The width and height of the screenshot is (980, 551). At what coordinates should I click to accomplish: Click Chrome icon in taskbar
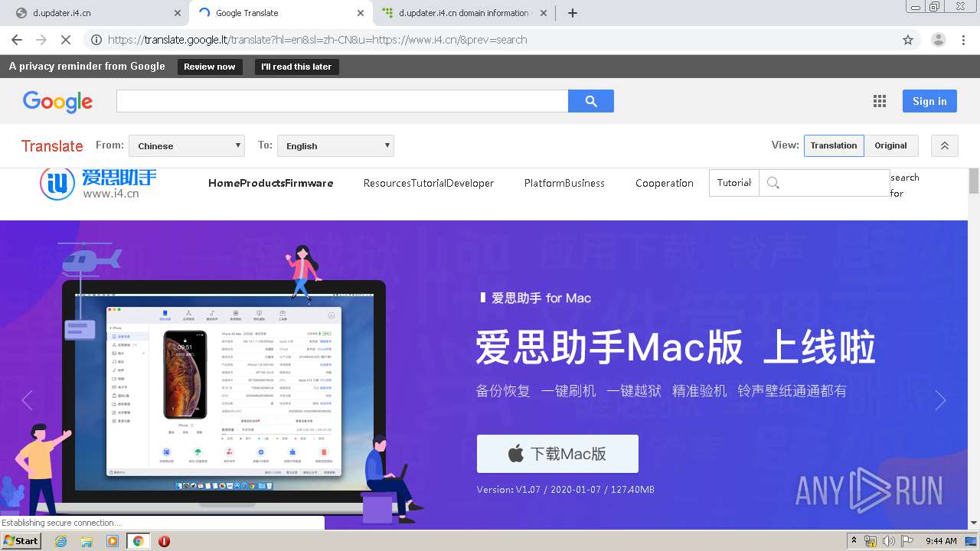click(x=139, y=541)
